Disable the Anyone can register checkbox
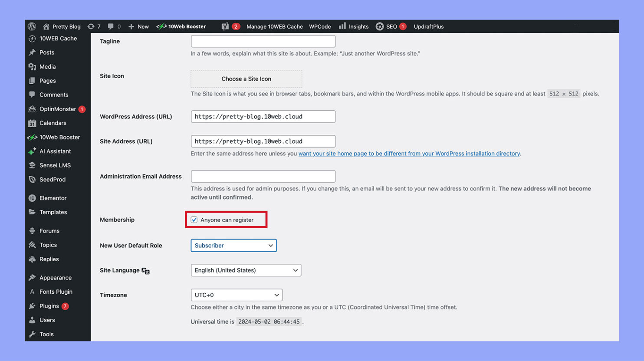 [194, 220]
